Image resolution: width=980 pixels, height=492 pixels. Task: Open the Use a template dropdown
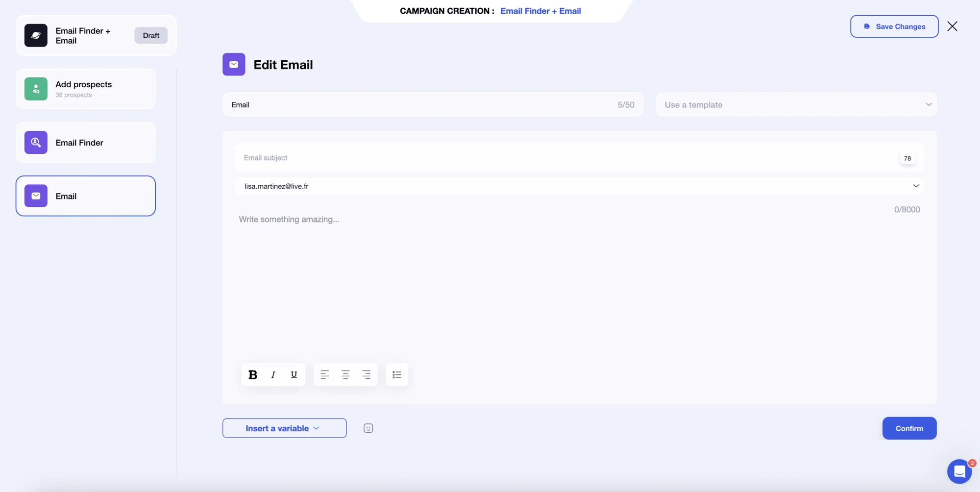pos(796,104)
